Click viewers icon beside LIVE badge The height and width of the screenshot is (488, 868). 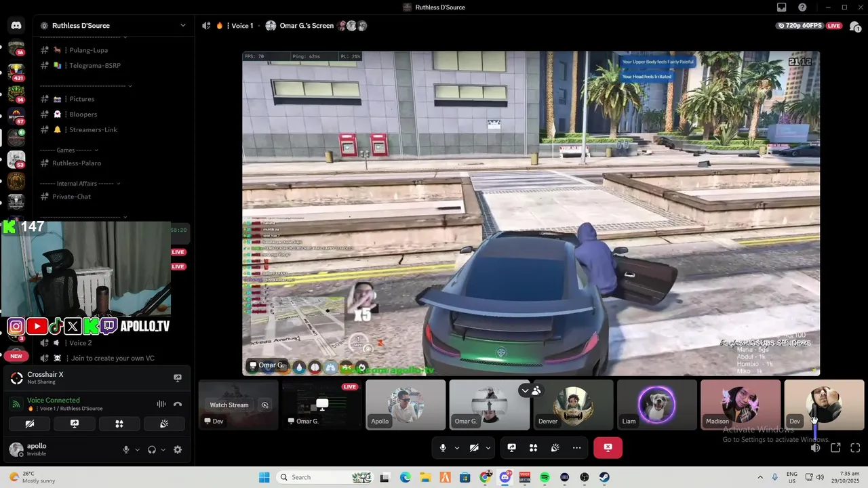tap(855, 26)
